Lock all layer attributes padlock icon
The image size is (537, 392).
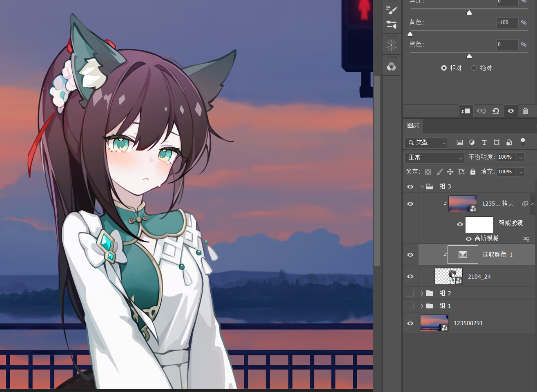point(473,172)
